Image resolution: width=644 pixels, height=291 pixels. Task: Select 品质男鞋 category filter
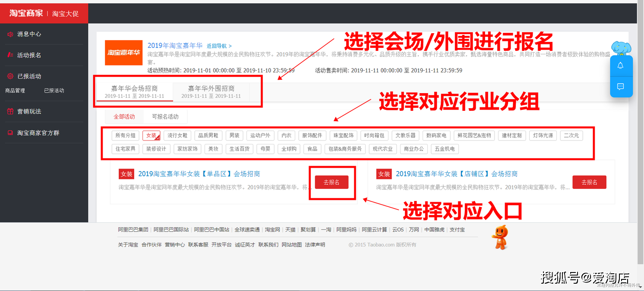208,135
